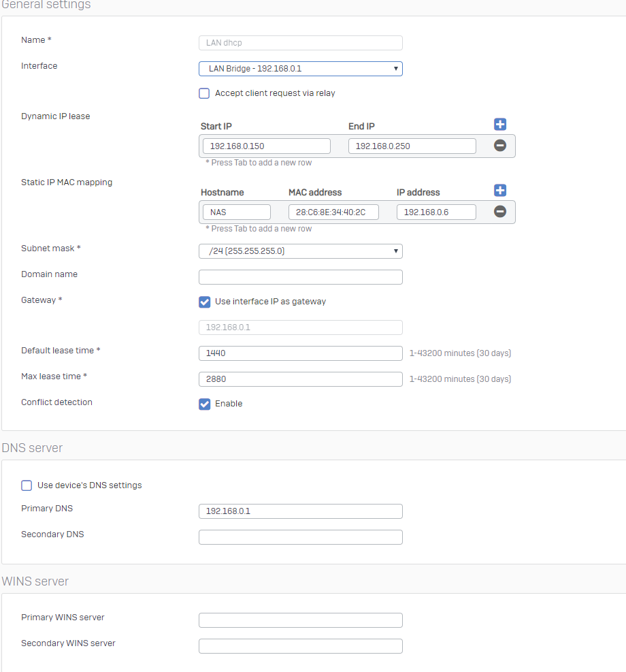Enable Accept client request via relay

click(x=204, y=93)
